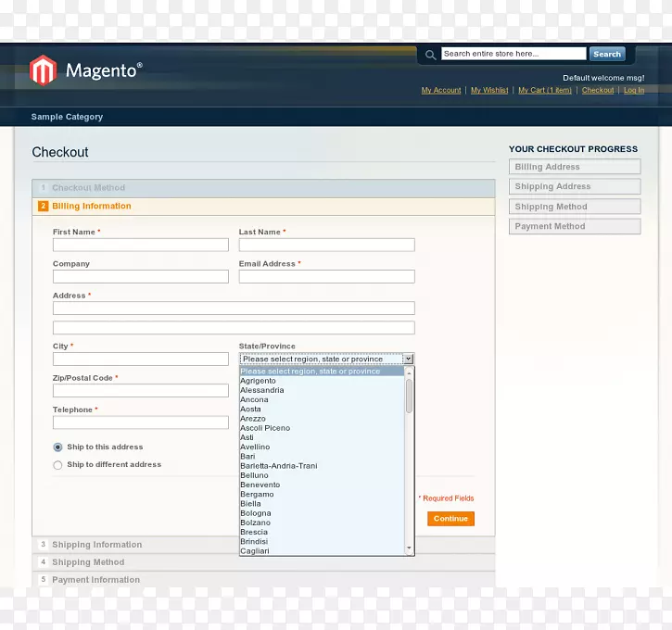Click the Magento logo icon

[43, 70]
